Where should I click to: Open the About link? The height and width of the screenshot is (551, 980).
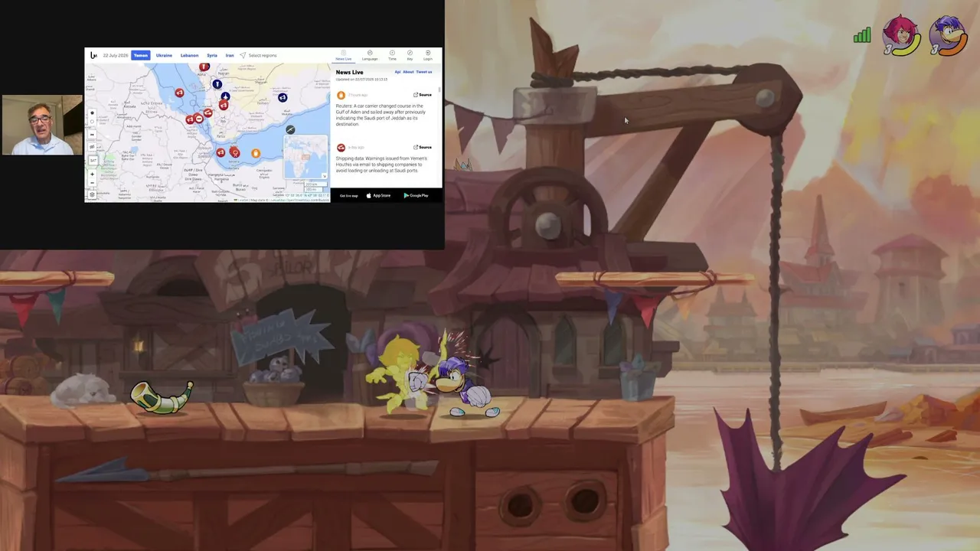408,72
